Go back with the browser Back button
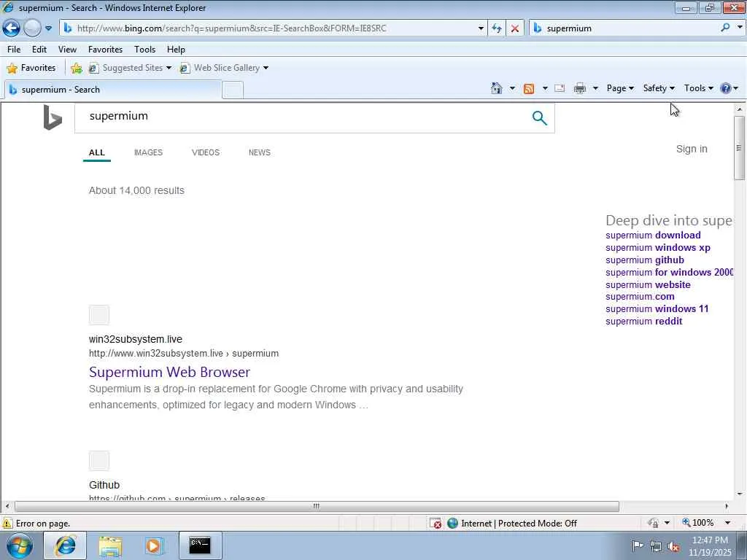Viewport: 747px width, 560px height. 11,28
